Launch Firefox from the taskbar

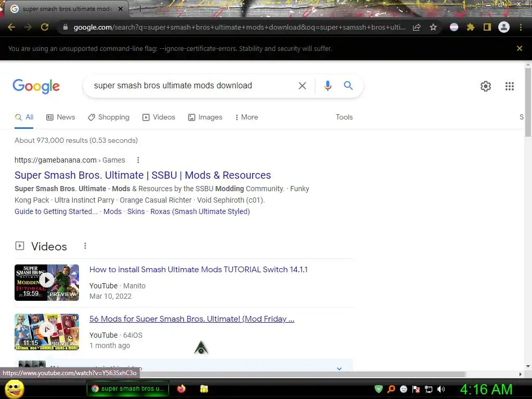click(181, 389)
